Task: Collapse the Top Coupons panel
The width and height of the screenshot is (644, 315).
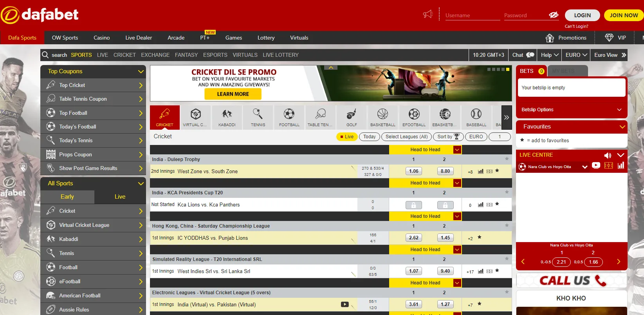Action: tap(141, 71)
